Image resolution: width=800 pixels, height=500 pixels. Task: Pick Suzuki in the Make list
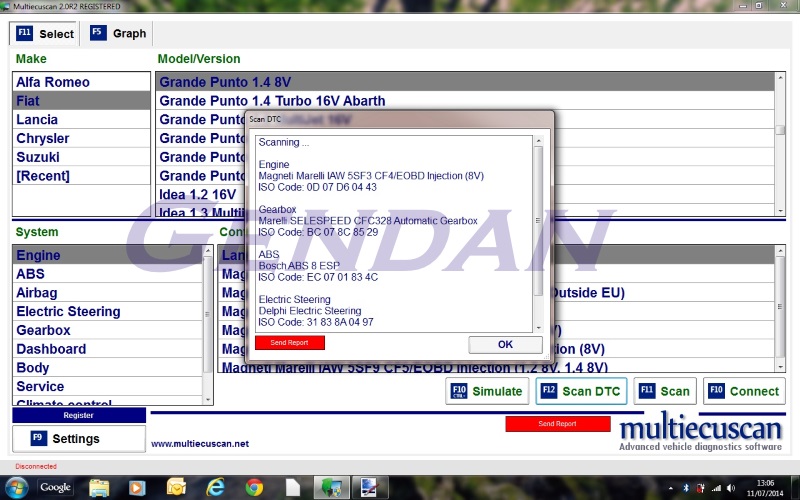(81, 157)
